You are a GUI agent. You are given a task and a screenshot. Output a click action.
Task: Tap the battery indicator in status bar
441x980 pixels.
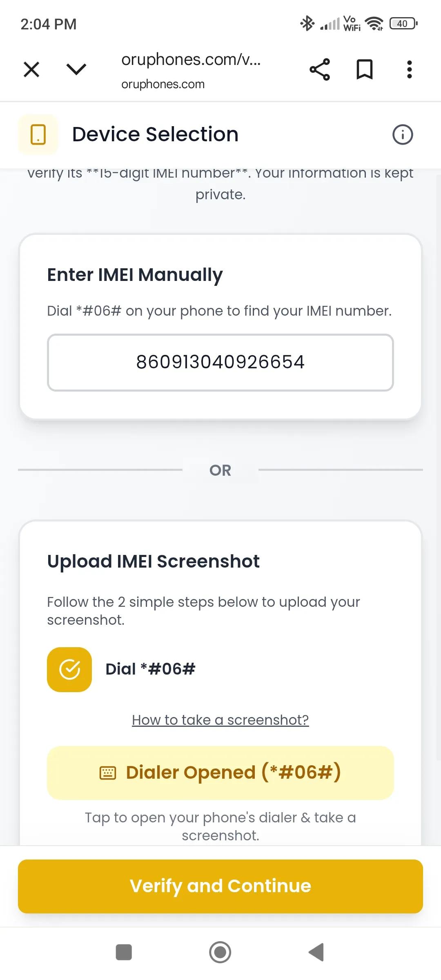pos(403,24)
